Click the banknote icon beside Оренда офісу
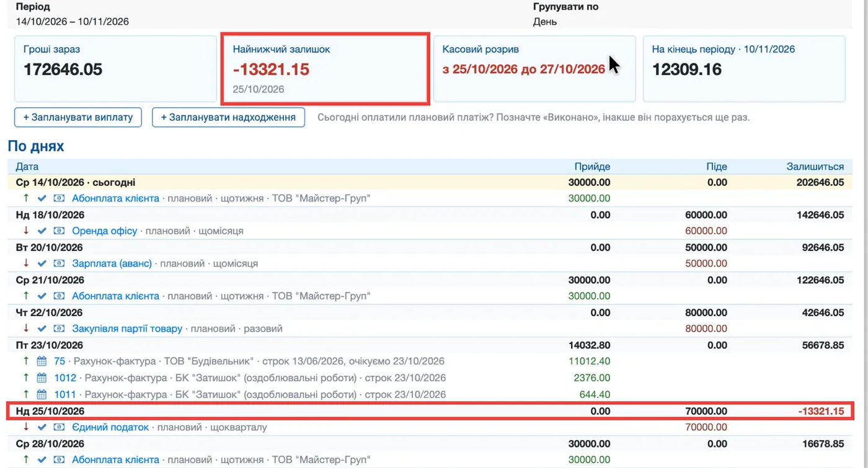Viewport: 868px width, 468px height. point(59,231)
